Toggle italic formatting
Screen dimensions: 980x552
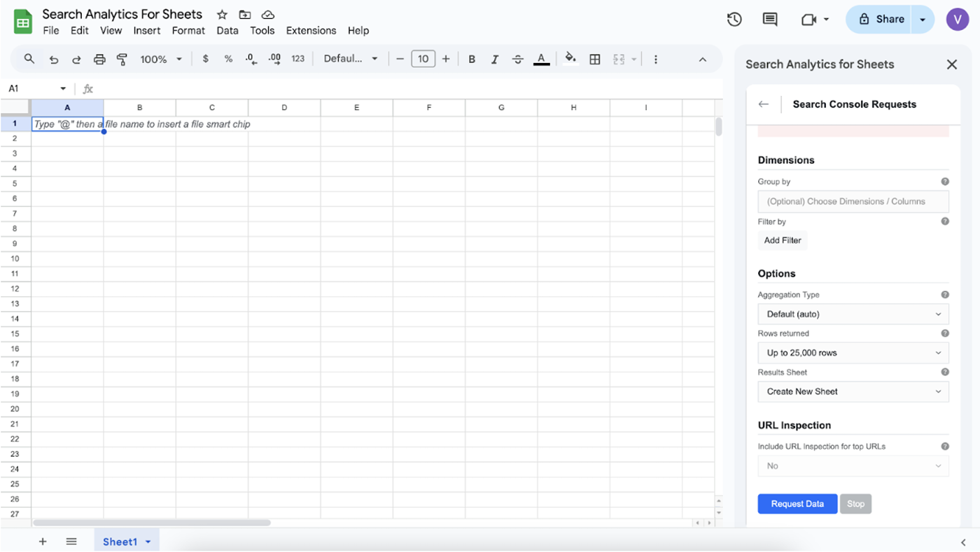click(495, 60)
